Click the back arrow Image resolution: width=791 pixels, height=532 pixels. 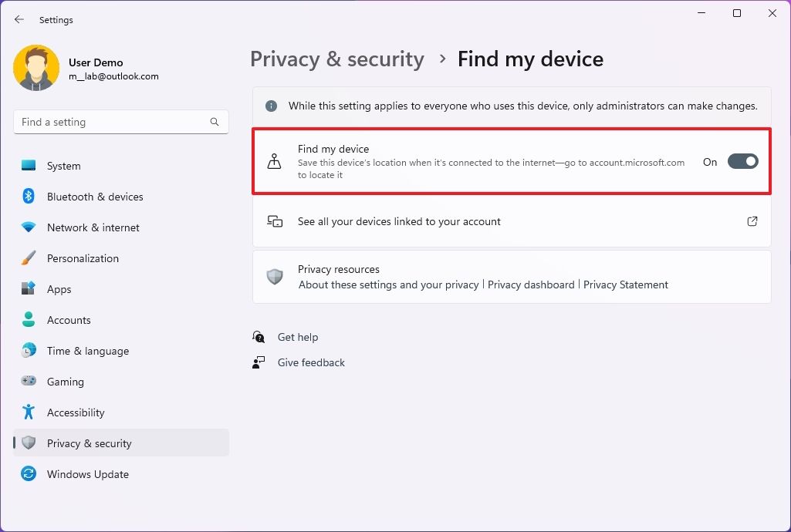tap(19, 19)
